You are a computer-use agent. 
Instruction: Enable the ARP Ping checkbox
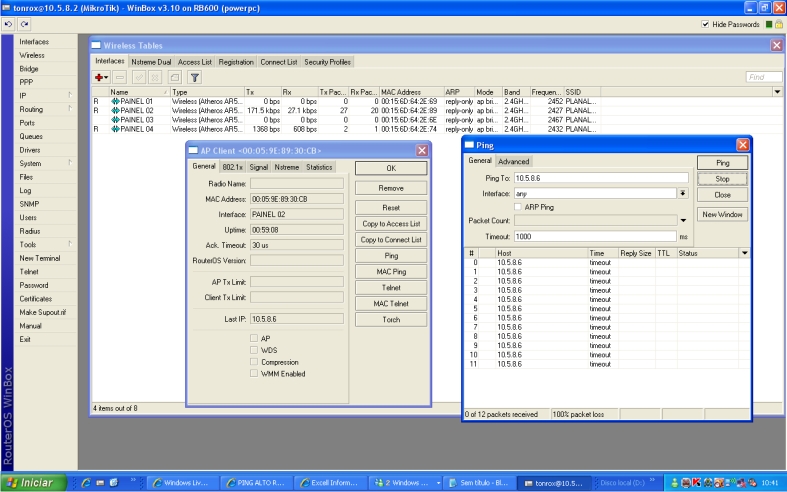[517, 207]
